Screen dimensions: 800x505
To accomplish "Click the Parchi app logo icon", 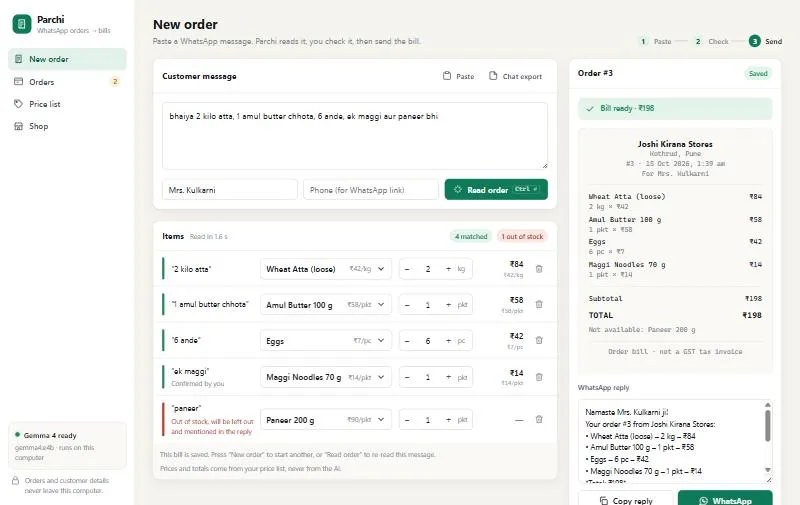I will coord(22,24).
